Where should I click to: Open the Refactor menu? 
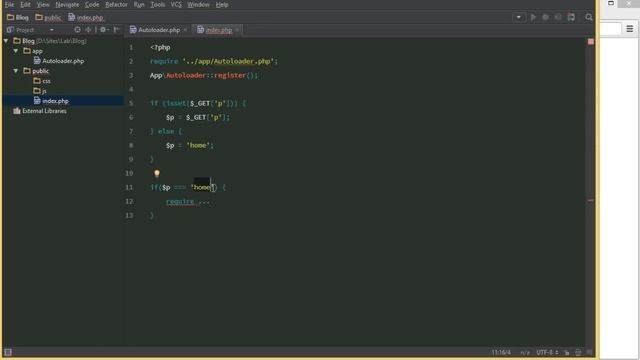(116, 4)
